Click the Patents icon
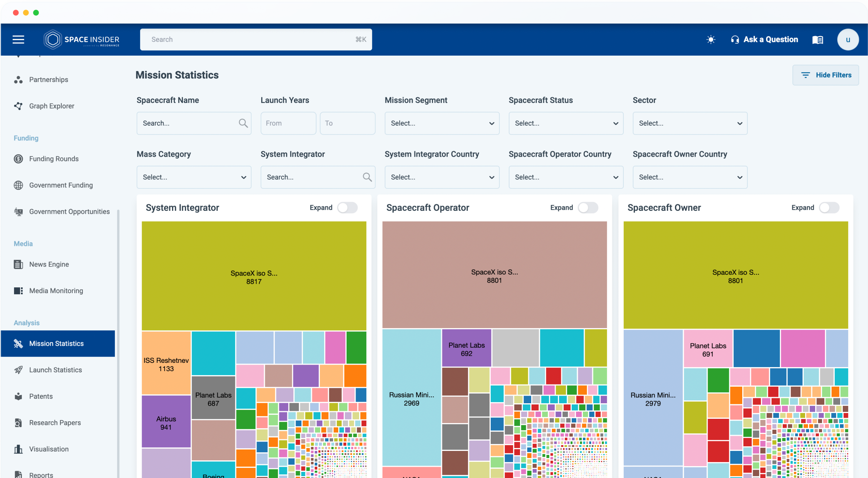The image size is (868, 478). 18,396
